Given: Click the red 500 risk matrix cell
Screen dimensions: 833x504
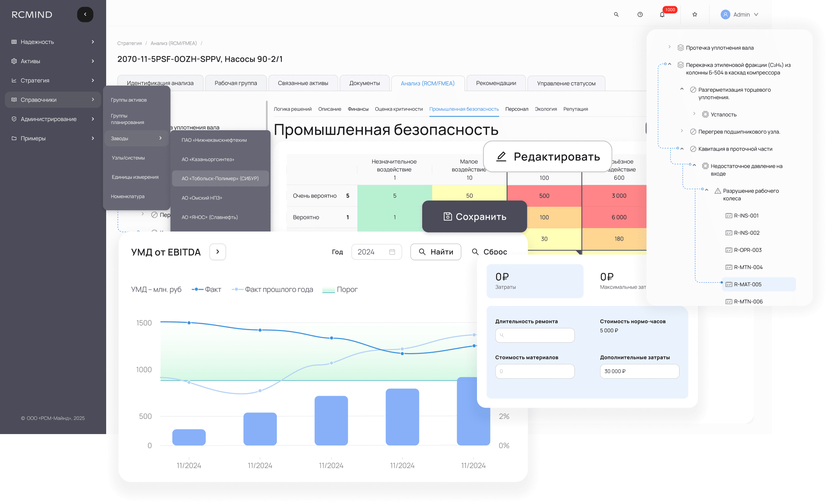Looking at the screenshot, I should (544, 196).
